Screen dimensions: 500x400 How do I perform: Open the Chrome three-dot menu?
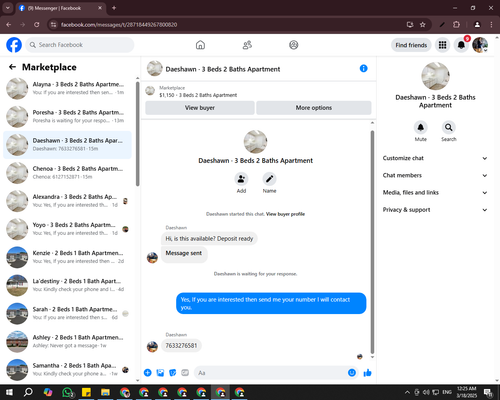pos(491,25)
